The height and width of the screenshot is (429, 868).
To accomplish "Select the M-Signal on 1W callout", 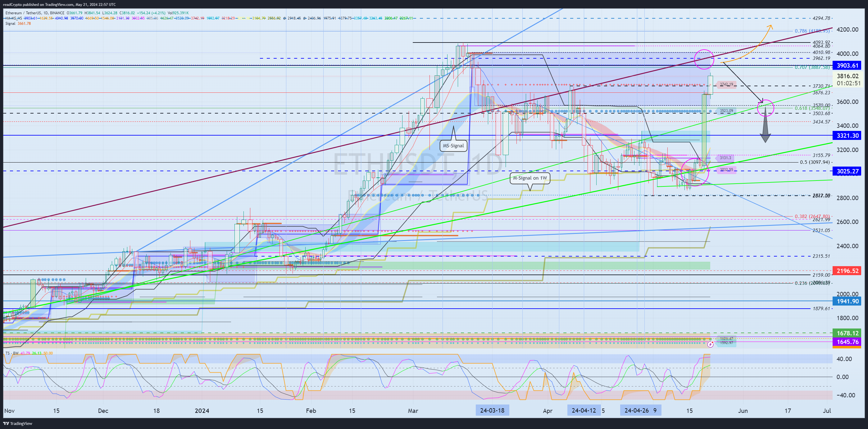I will tap(530, 178).
